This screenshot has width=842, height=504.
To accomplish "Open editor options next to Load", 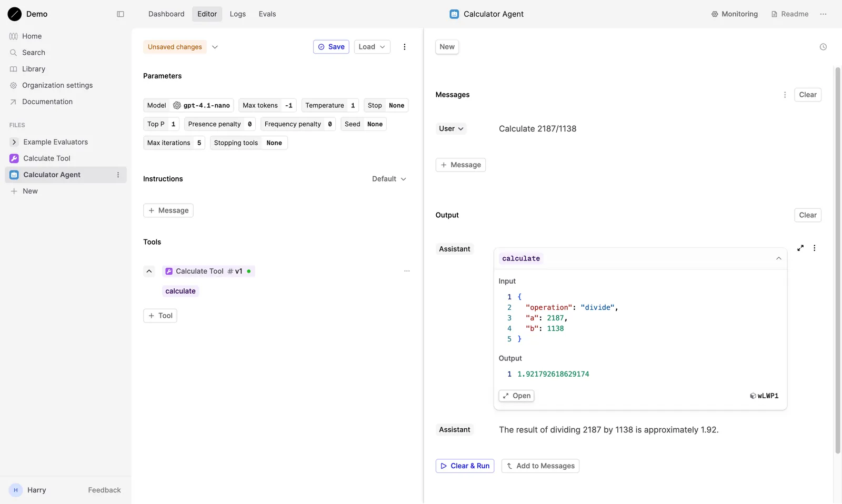I will (x=404, y=47).
